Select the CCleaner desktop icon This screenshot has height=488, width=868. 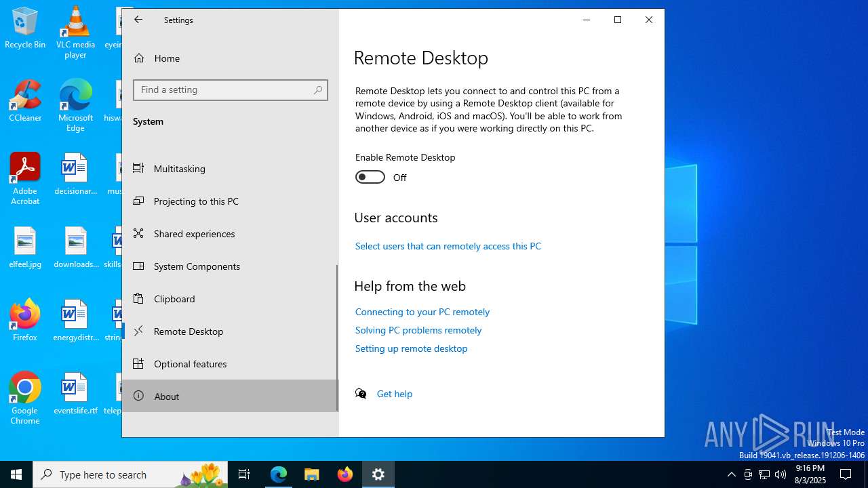click(25, 101)
